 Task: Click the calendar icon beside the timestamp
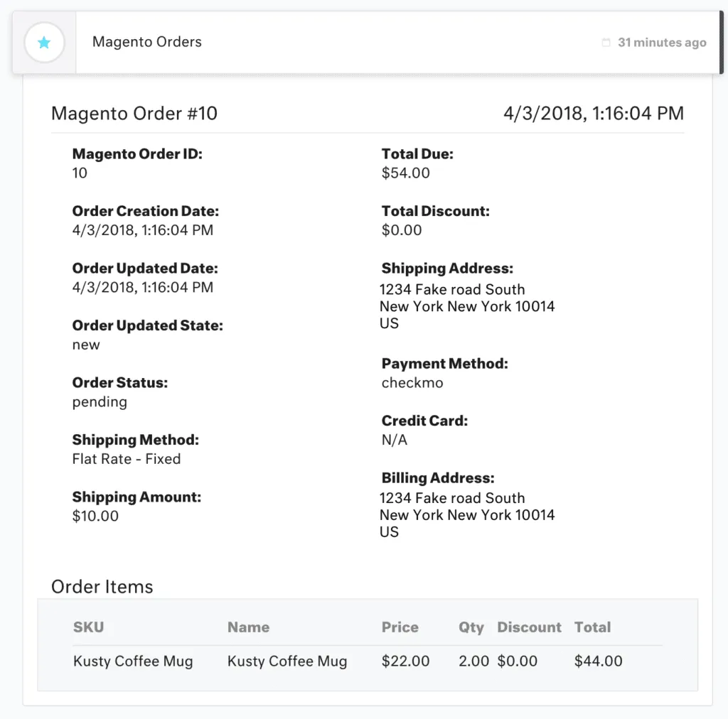(x=606, y=43)
